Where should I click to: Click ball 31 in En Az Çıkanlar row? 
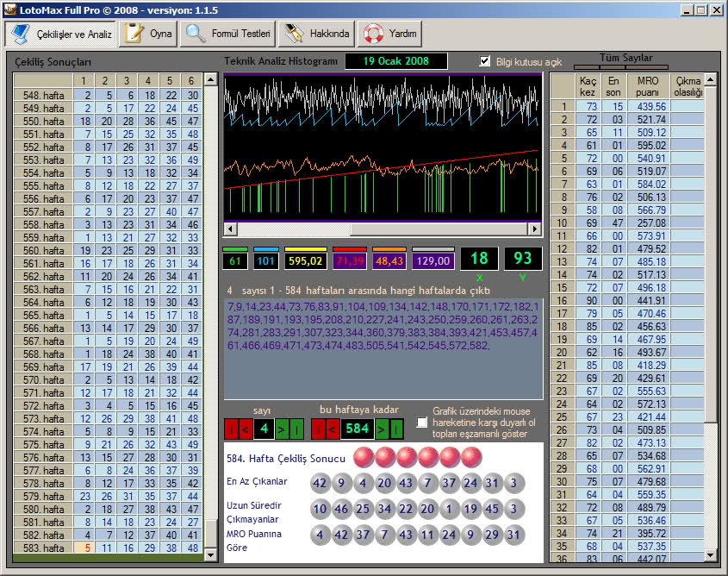click(x=492, y=483)
